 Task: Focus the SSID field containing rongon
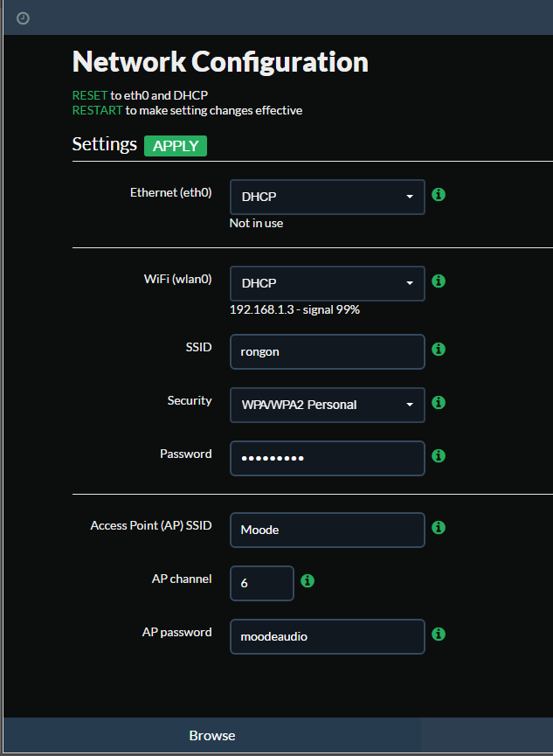328,351
